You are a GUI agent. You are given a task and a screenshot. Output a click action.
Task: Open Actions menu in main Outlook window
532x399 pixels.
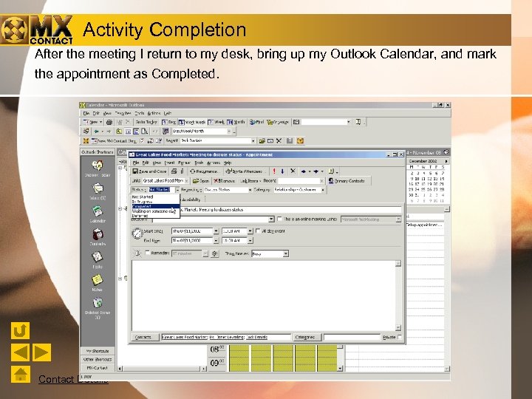154,113
